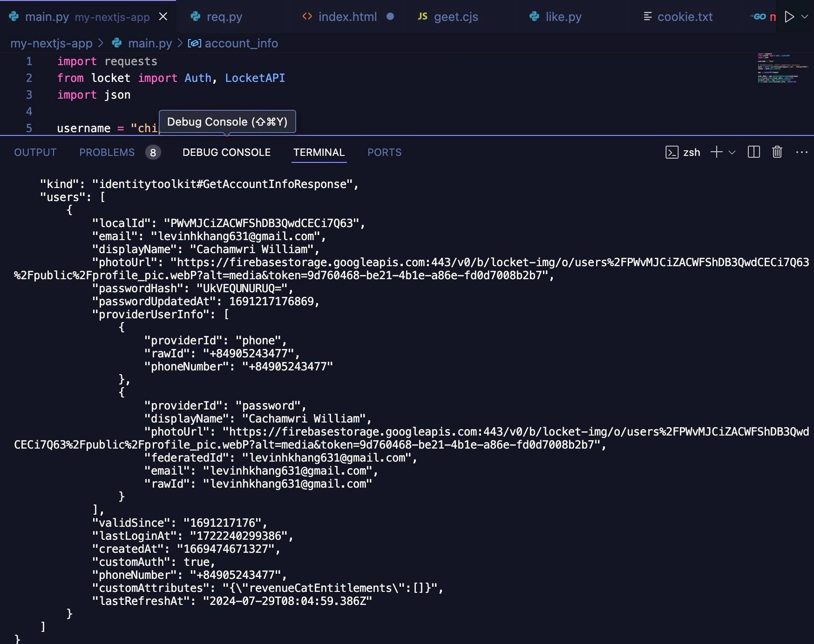
Task: Open the PROBLEMS panel tab
Action: point(107,152)
